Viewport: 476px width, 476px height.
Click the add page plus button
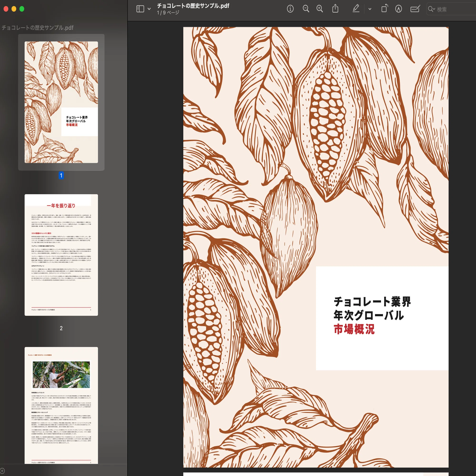coord(2,471)
